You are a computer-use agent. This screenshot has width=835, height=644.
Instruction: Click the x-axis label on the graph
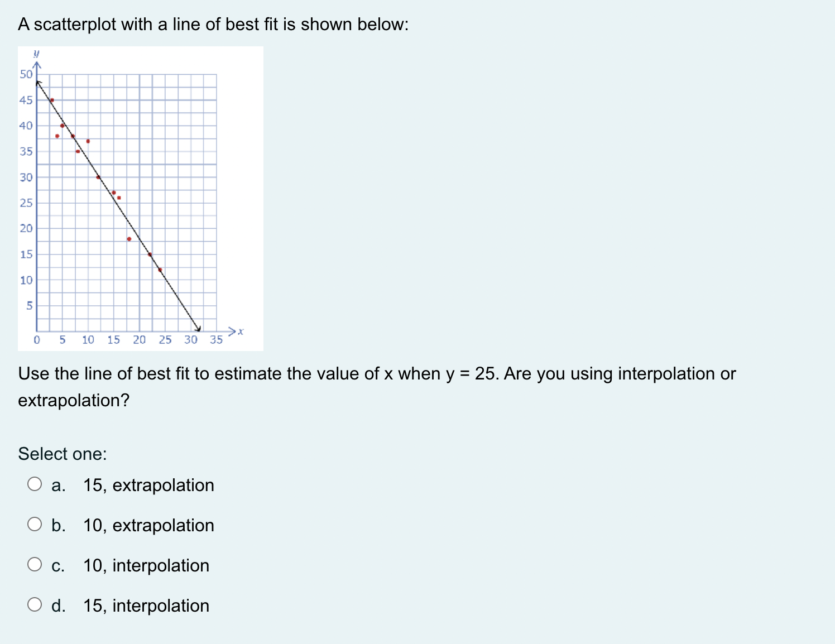coord(240,331)
